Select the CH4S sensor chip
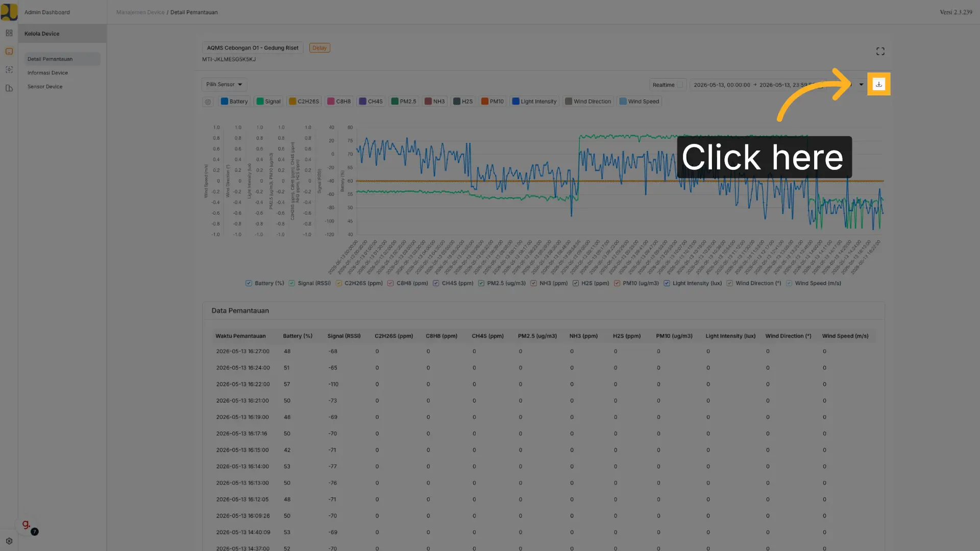The image size is (980, 551). click(x=371, y=102)
